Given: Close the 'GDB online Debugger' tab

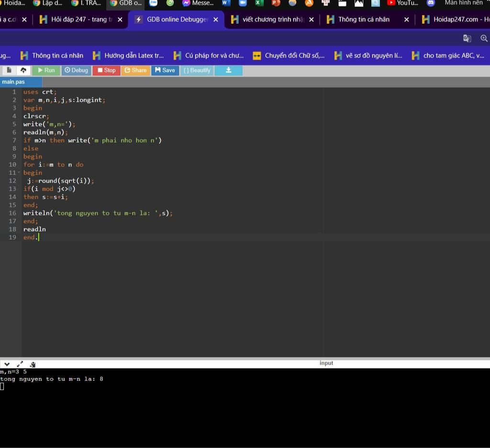Looking at the screenshot, I should coord(216,20).
